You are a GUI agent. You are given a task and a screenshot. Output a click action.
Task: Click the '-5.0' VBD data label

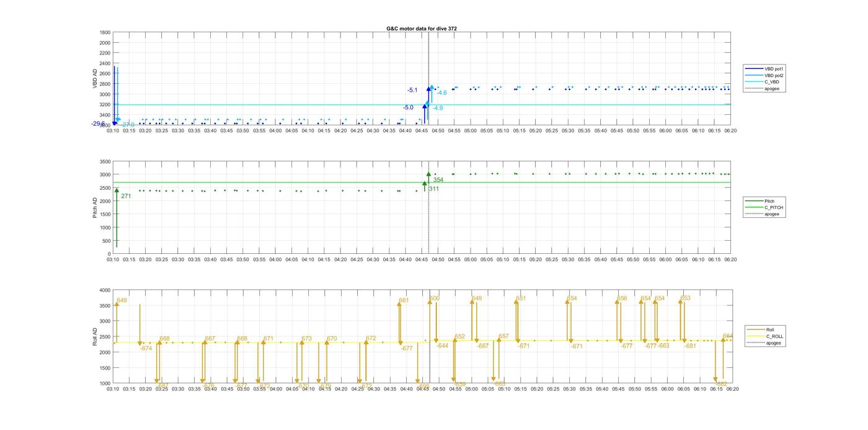point(408,108)
